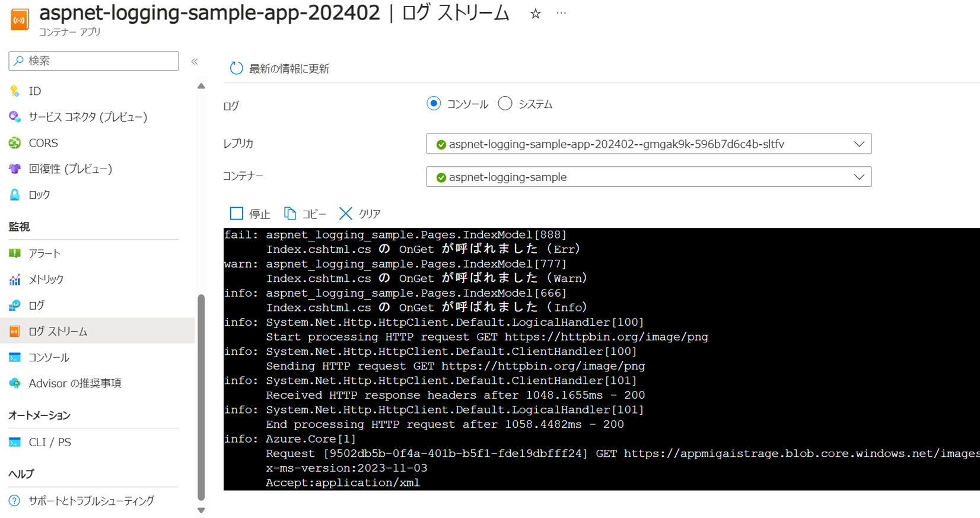Click the search box in sidebar

(94, 61)
